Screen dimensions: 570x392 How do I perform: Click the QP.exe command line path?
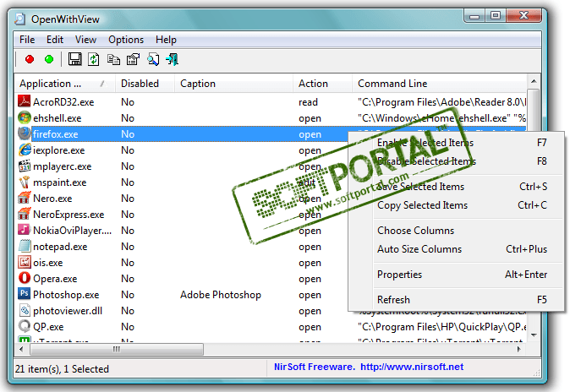pyautogui.click(x=441, y=327)
